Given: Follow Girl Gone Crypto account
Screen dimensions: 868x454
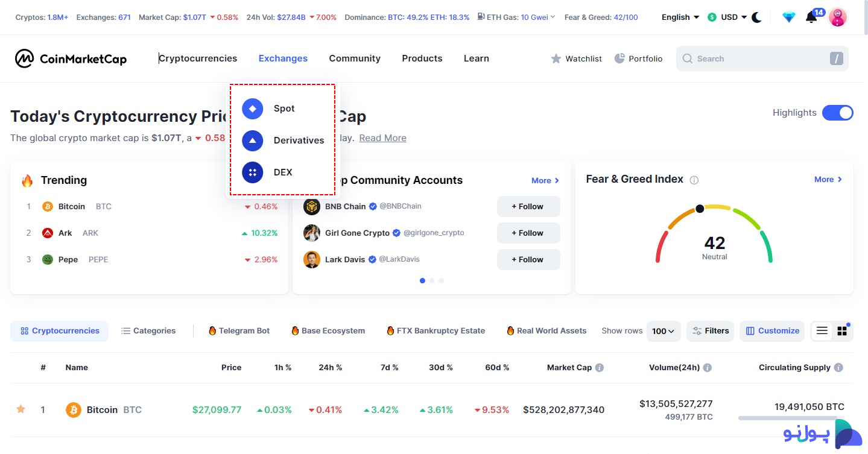Looking at the screenshot, I should point(528,233).
